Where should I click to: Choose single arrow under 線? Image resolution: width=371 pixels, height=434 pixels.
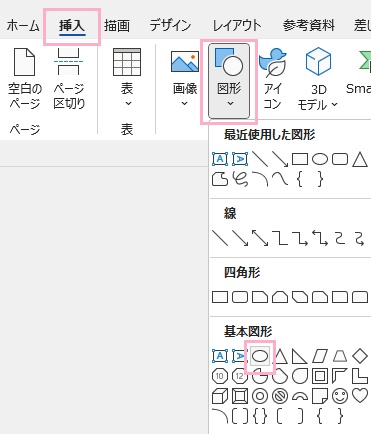click(240, 238)
